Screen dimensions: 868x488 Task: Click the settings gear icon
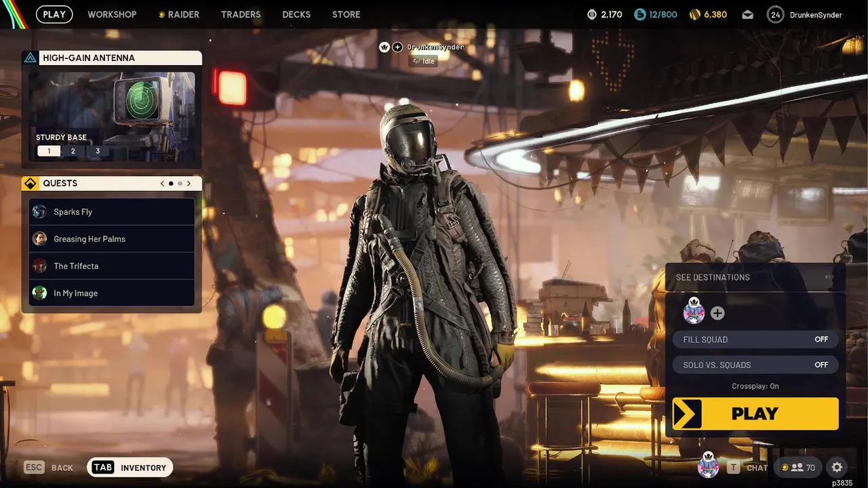pos(837,467)
